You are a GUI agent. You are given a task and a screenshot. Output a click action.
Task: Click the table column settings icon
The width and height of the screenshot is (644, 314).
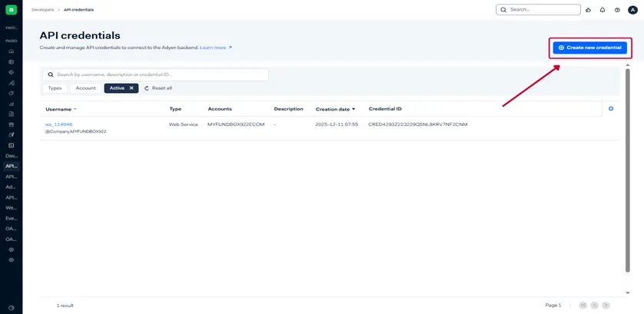(x=611, y=109)
